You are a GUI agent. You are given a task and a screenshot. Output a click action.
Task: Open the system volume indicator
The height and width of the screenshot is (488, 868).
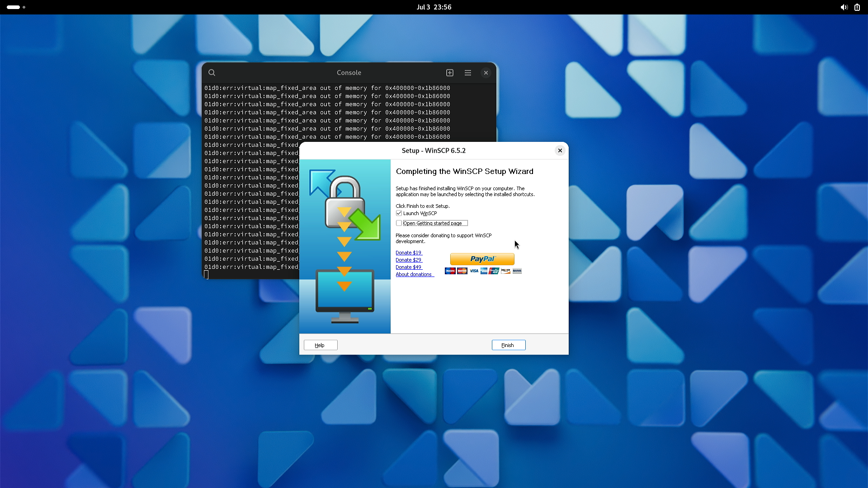844,7
